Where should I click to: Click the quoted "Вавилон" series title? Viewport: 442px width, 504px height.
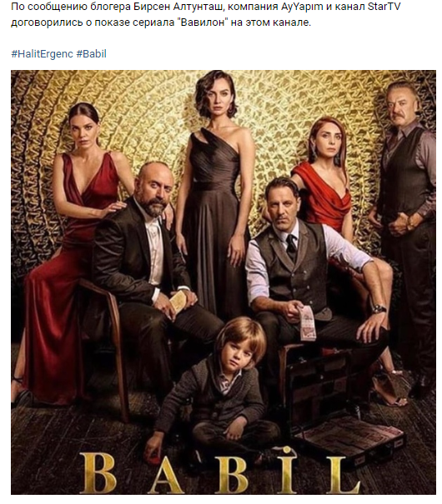tap(202, 22)
